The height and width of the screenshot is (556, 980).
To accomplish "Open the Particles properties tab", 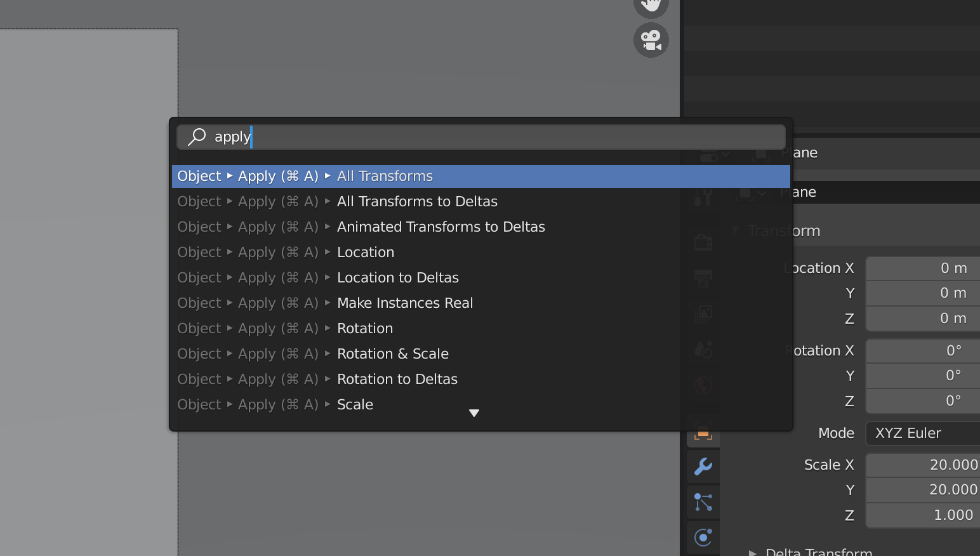I will pyautogui.click(x=703, y=502).
